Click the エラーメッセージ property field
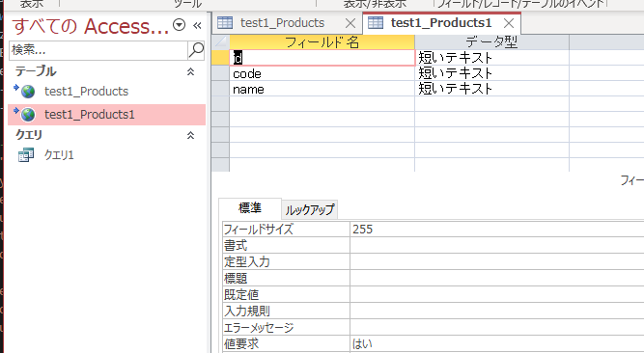Viewport: 644px width, 353px height. click(x=497, y=328)
